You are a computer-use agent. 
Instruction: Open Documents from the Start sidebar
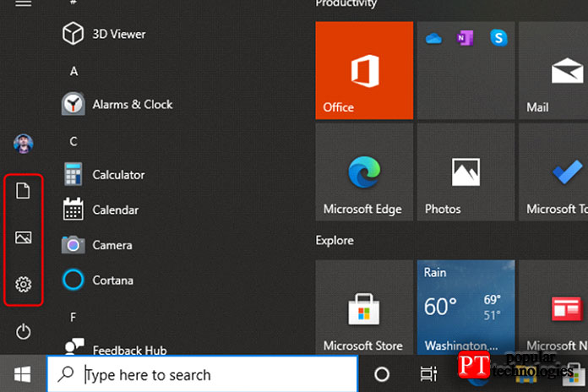(23, 191)
